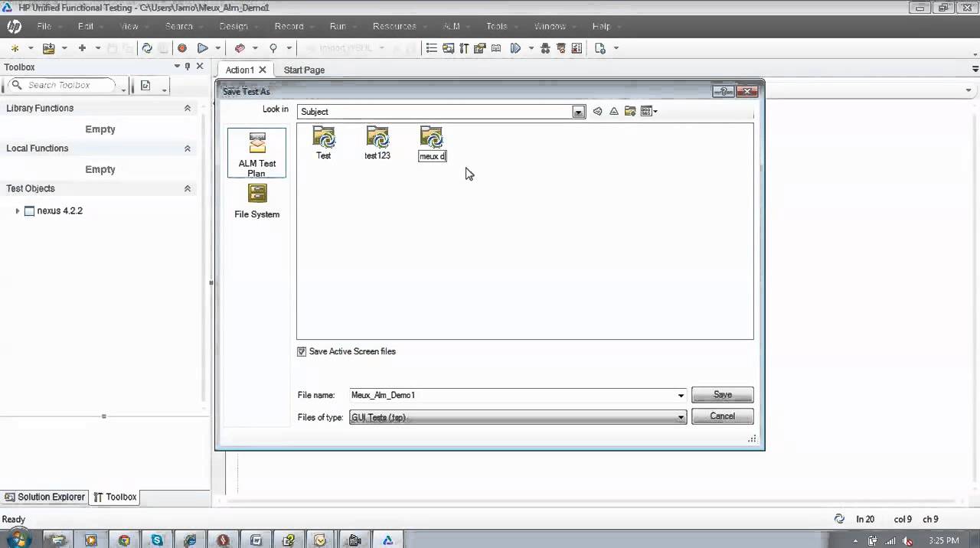Viewport: 980px width, 548px height.
Task: Click the red Record button icon
Action: tap(182, 48)
